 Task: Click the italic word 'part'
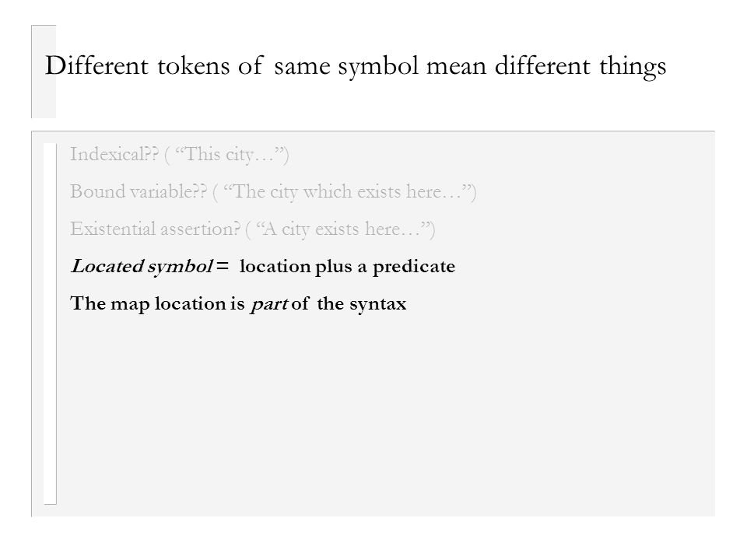(269, 304)
